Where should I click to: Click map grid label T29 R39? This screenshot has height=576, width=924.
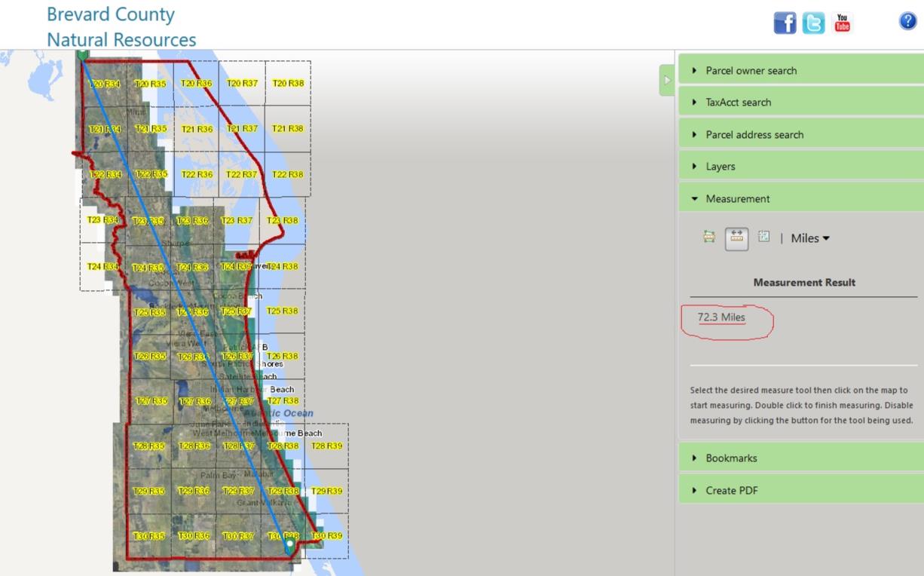(327, 491)
